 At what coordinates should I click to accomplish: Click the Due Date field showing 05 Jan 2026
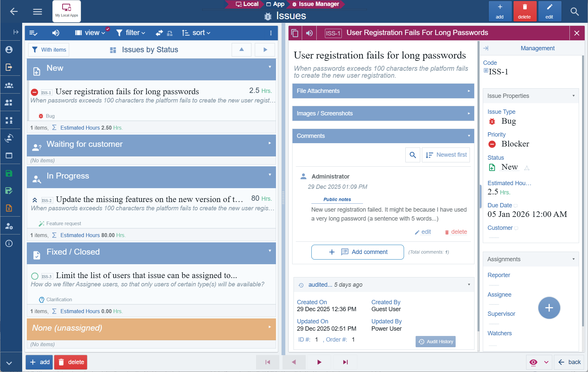[x=526, y=214]
